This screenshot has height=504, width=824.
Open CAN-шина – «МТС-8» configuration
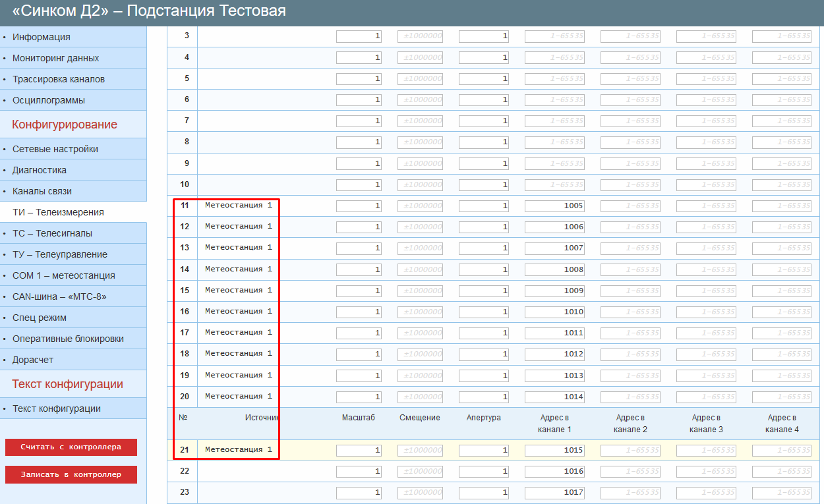59,296
